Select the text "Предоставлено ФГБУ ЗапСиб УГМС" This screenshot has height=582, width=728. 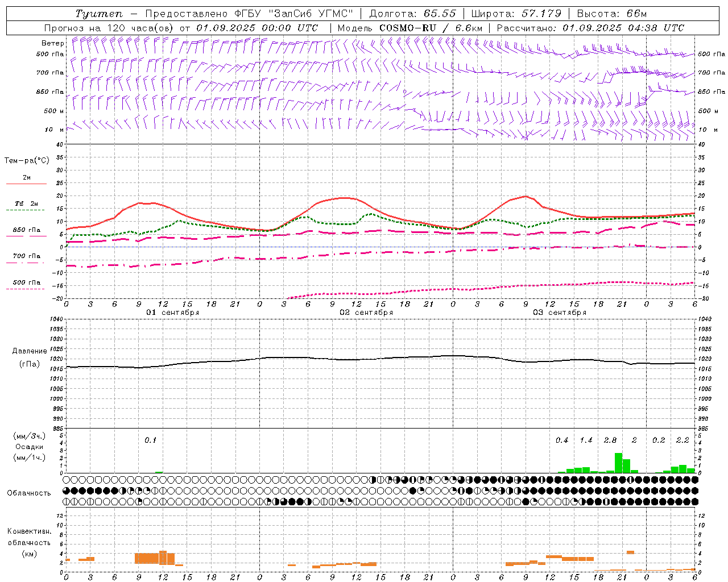click(249, 14)
